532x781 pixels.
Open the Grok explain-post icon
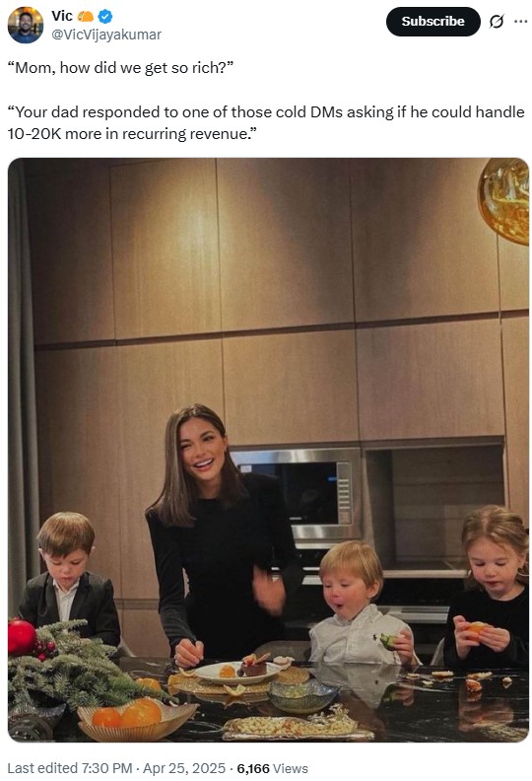pos(497,22)
